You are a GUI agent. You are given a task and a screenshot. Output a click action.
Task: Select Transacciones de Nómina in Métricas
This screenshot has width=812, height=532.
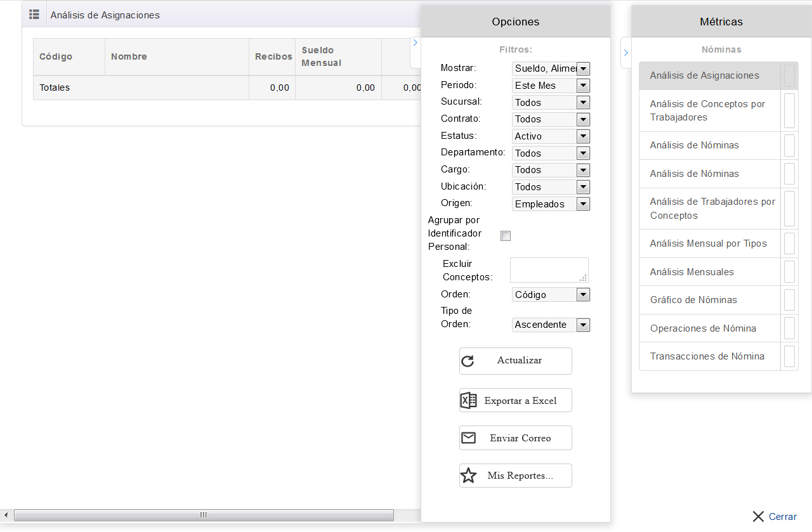coord(707,356)
